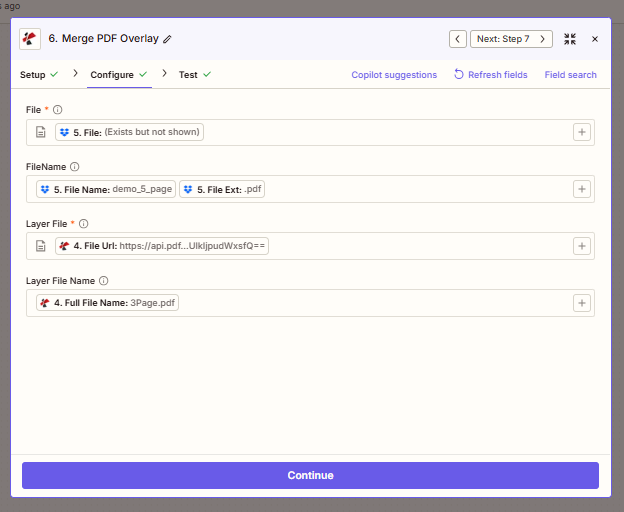
Task: Click the Refresh fields icon
Action: pyautogui.click(x=459, y=75)
